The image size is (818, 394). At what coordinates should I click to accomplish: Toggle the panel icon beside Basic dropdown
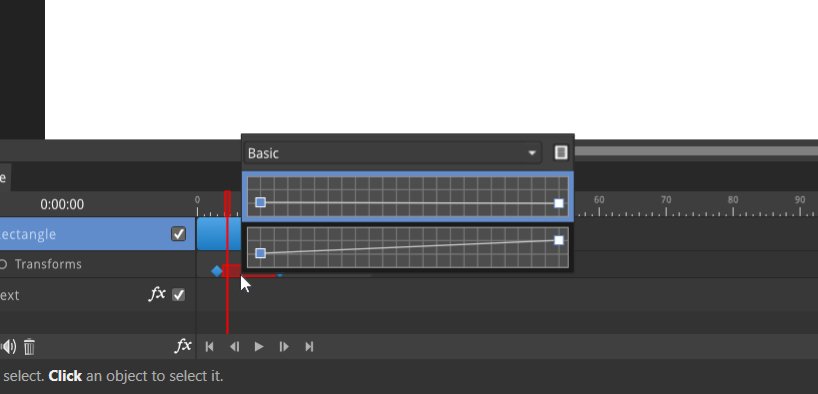click(x=561, y=152)
